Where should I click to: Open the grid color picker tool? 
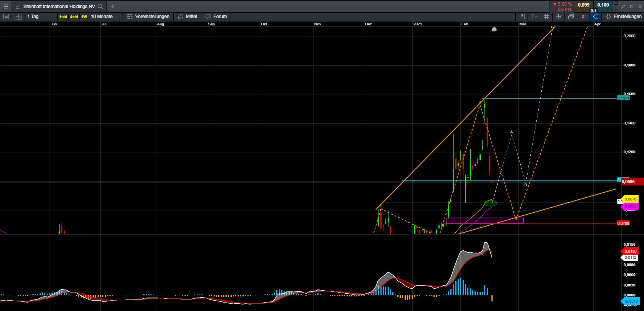pos(559,17)
